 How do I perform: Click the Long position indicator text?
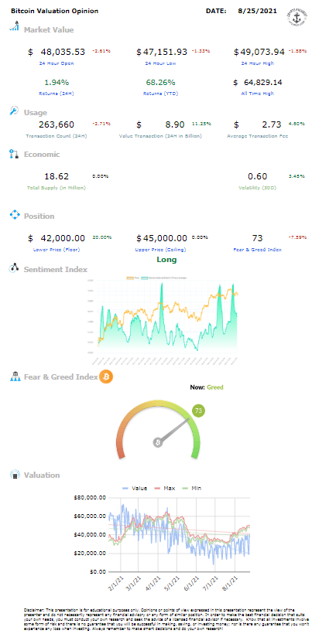coord(166,260)
